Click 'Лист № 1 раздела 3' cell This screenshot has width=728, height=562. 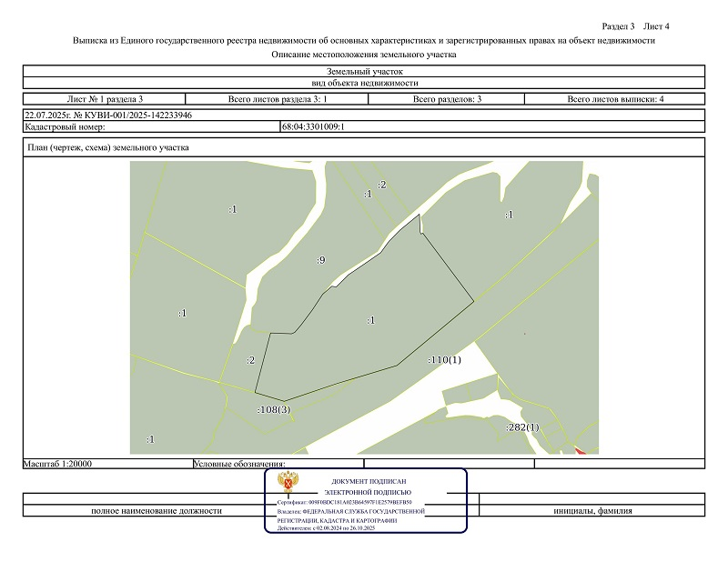pos(105,98)
